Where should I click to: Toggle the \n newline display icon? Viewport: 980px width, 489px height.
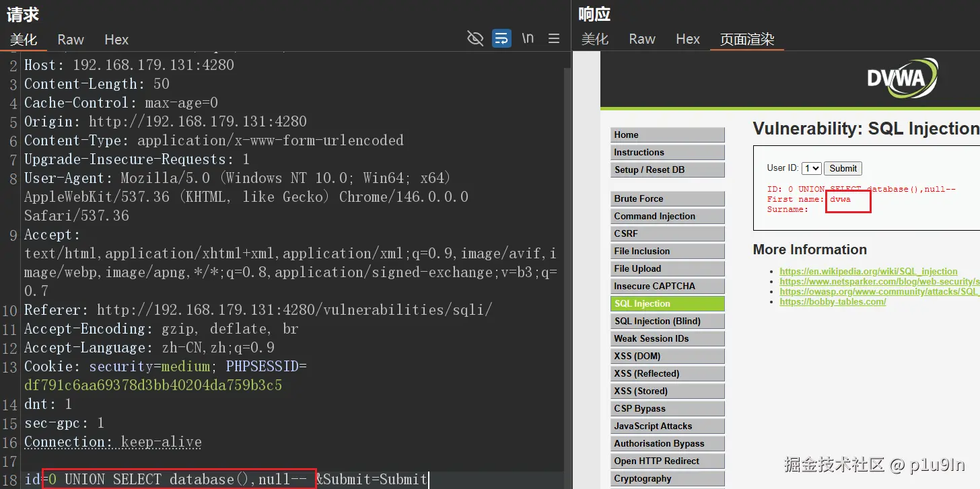(528, 38)
